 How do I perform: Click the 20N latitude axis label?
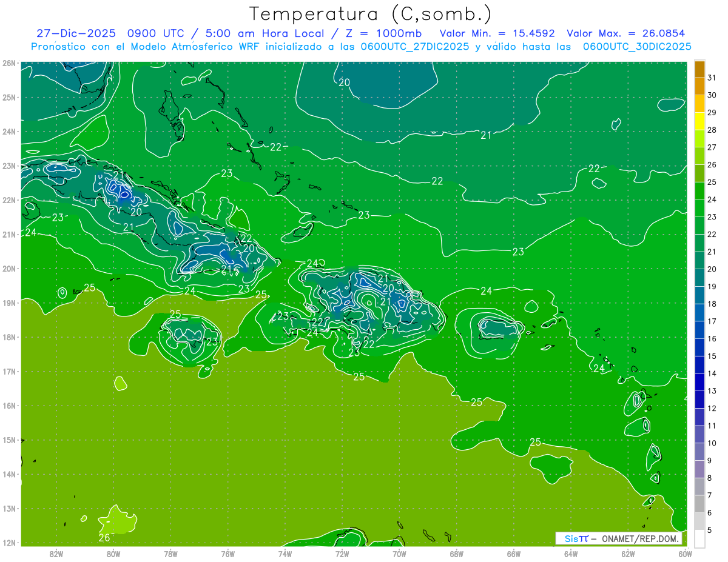(x=9, y=269)
